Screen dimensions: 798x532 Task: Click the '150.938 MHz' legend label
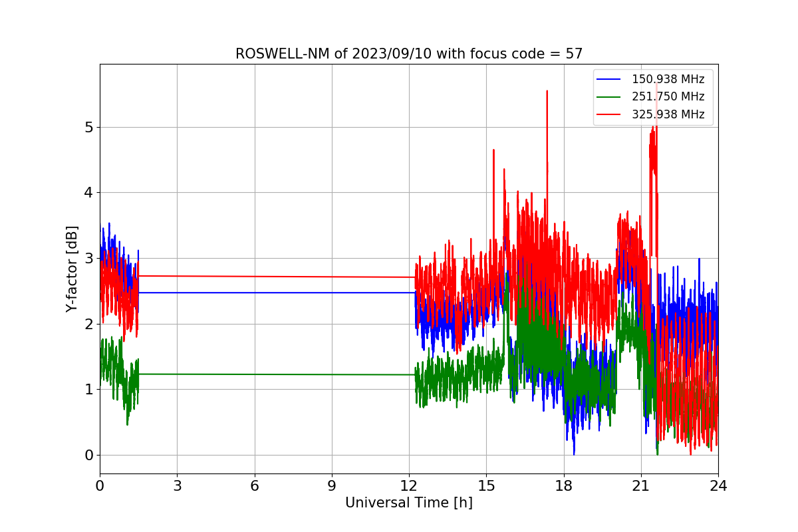(668, 79)
